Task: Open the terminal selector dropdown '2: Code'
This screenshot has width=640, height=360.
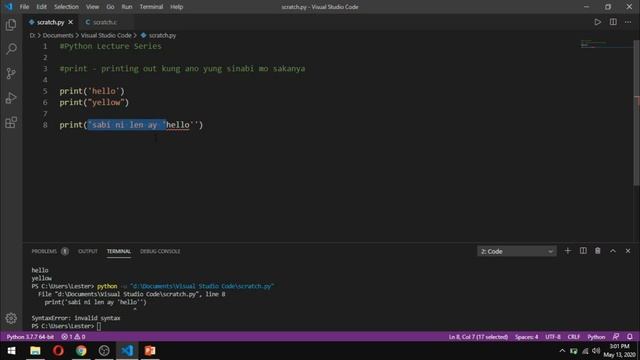Action: point(516,251)
